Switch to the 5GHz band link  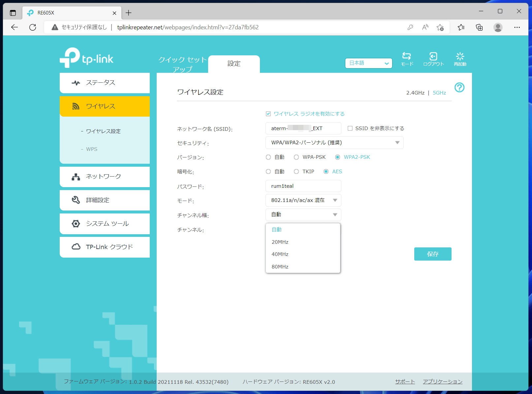point(439,93)
